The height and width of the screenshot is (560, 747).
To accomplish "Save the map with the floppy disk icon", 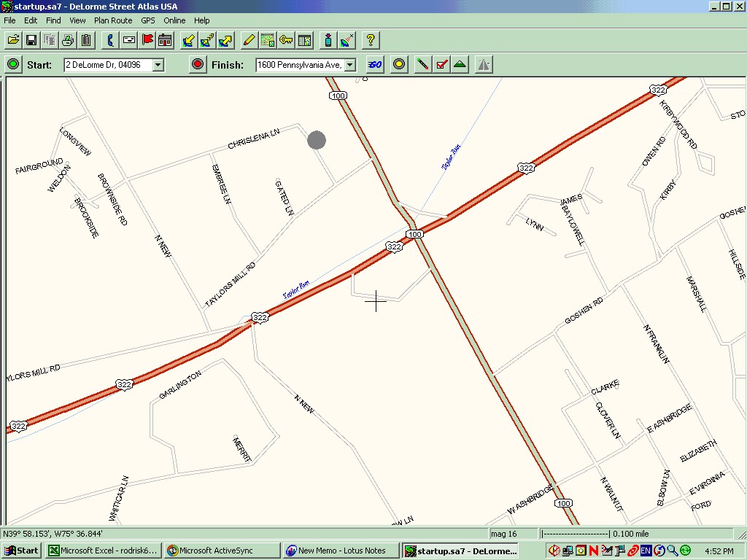I will coord(31,41).
